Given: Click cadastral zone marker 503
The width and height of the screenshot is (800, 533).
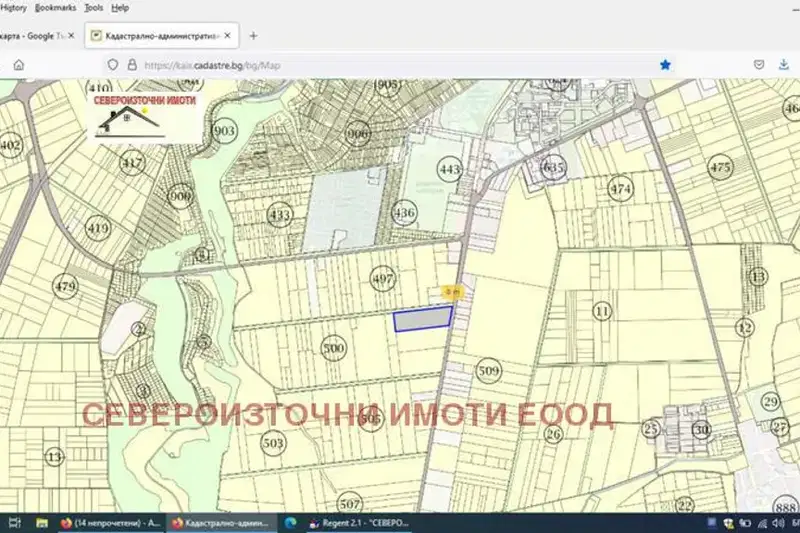Looking at the screenshot, I should 273,443.
